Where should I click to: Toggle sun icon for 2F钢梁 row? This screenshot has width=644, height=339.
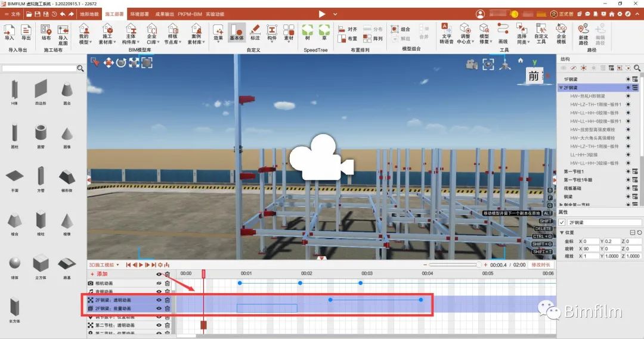(628, 88)
